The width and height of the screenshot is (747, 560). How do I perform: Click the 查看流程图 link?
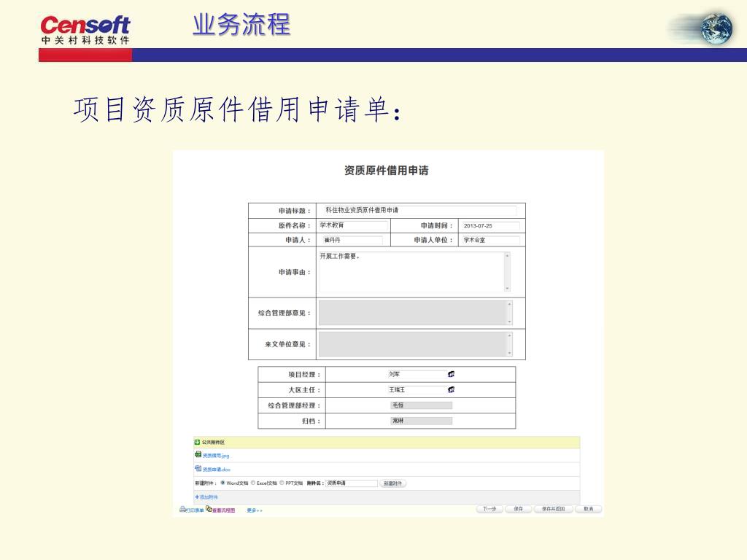pyautogui.click(x=223, y=510)
